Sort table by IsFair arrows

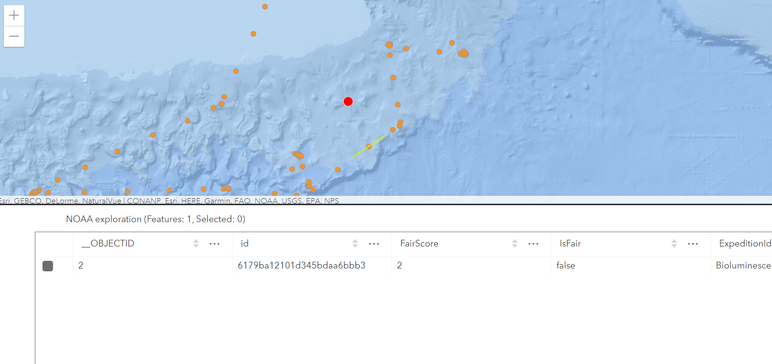coord(675,244)
